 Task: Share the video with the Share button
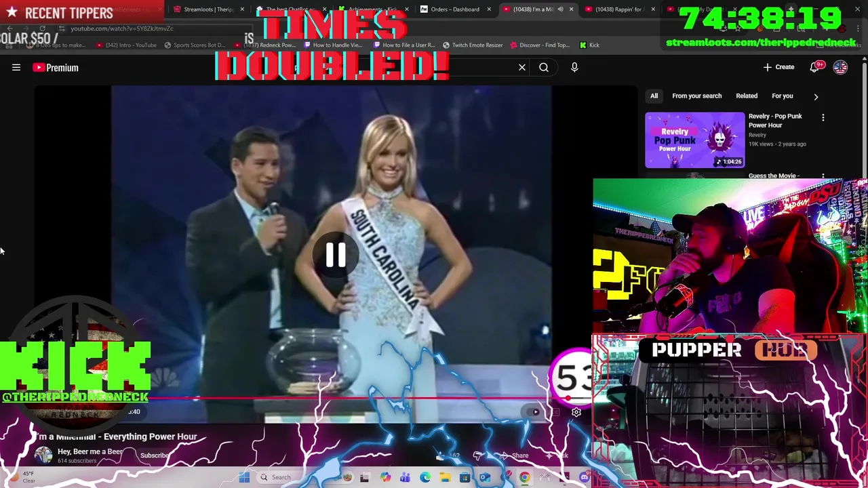click(514, 455)
